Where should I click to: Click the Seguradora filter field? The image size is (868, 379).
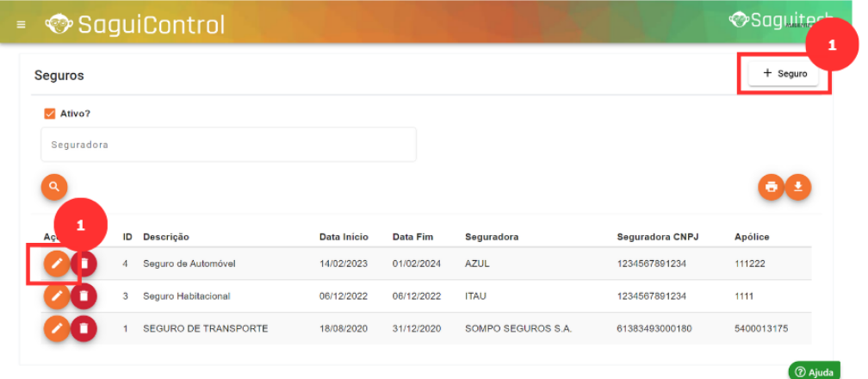click(x=228, y=145)
